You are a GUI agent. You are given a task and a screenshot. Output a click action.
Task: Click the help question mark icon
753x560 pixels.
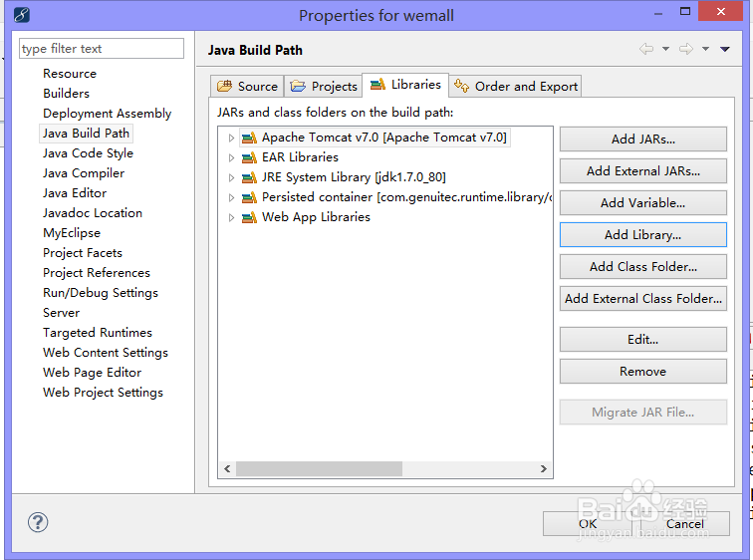tap(38, 522)
